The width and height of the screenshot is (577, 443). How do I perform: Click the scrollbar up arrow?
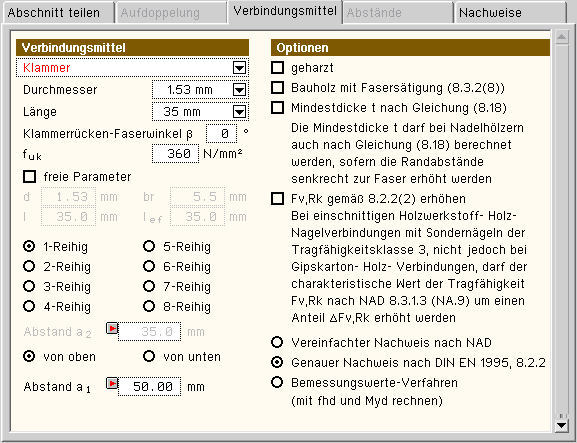pos(562,37)
